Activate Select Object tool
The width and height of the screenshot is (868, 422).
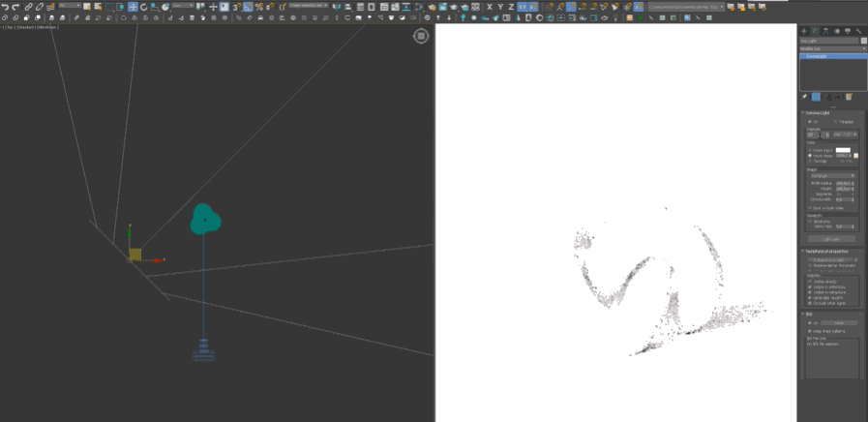point(88,7)
